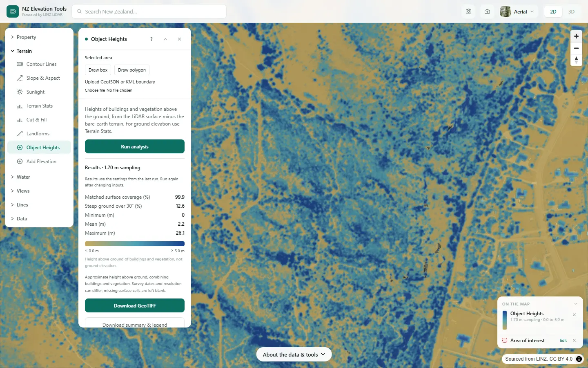The height and width of the screenshot is (368, 588).
Task: Click the Draw box button
Action: (98, 70)
